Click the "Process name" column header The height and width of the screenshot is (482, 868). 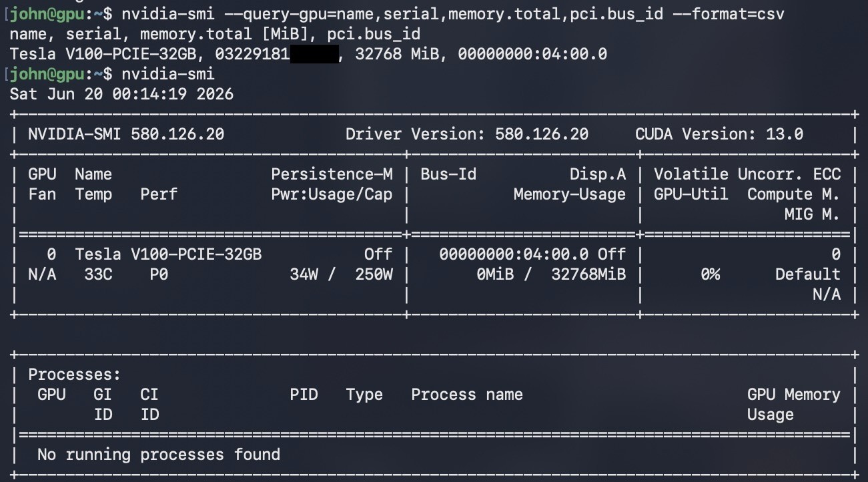tap(467, 394)
